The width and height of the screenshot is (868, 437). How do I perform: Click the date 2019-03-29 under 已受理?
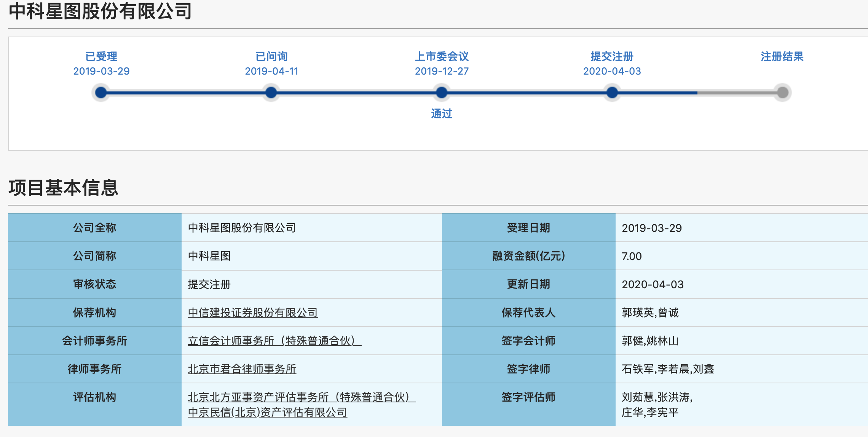pos(101,71)
